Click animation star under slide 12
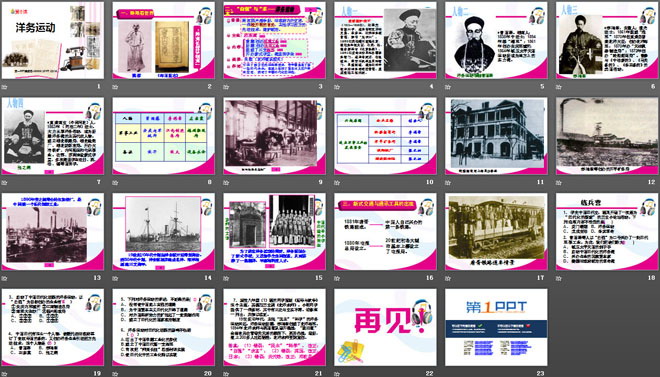 [559, 183]
